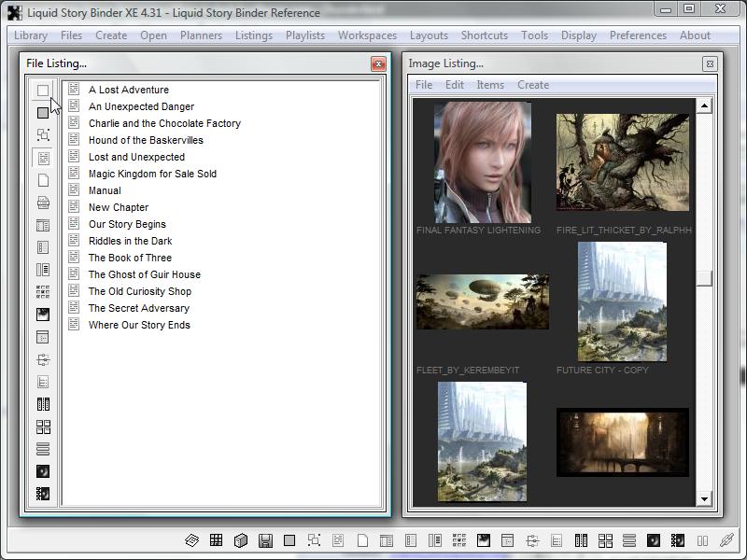
Task: Click the Fleet by Kerembeyit airship thumbnail
Action: (x=482, y=301)
